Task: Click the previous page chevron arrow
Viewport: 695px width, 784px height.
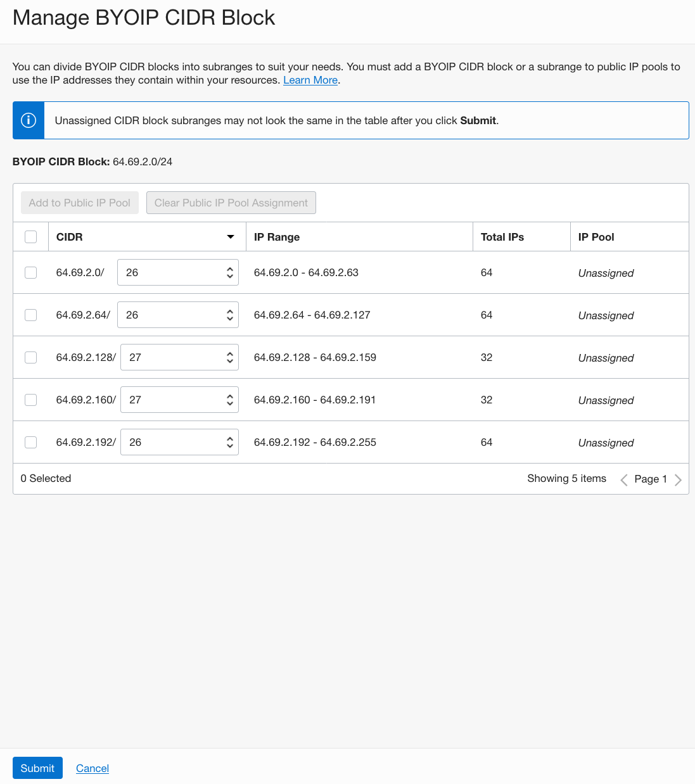Action: (623, 479)
